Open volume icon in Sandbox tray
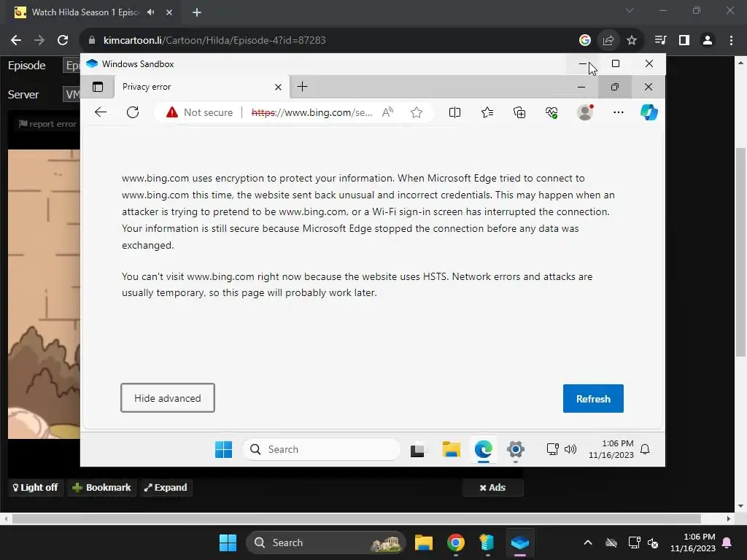747x560 pixels. pos(570,449)
